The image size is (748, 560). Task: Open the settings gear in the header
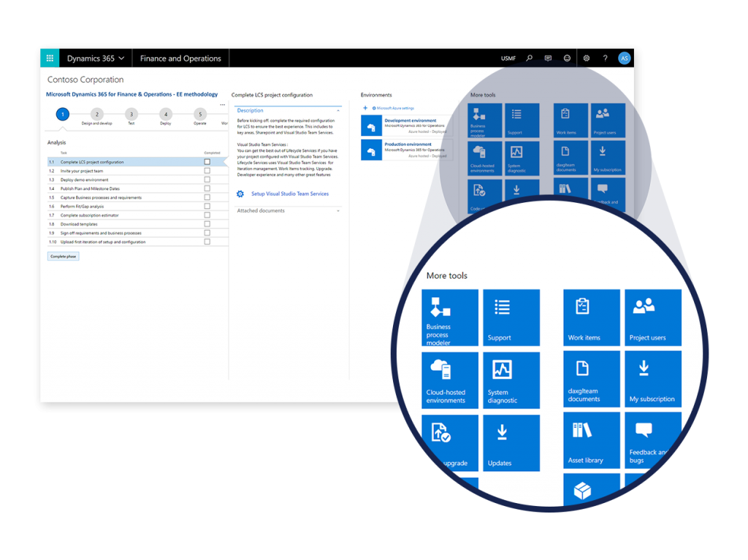pos(587,58)
